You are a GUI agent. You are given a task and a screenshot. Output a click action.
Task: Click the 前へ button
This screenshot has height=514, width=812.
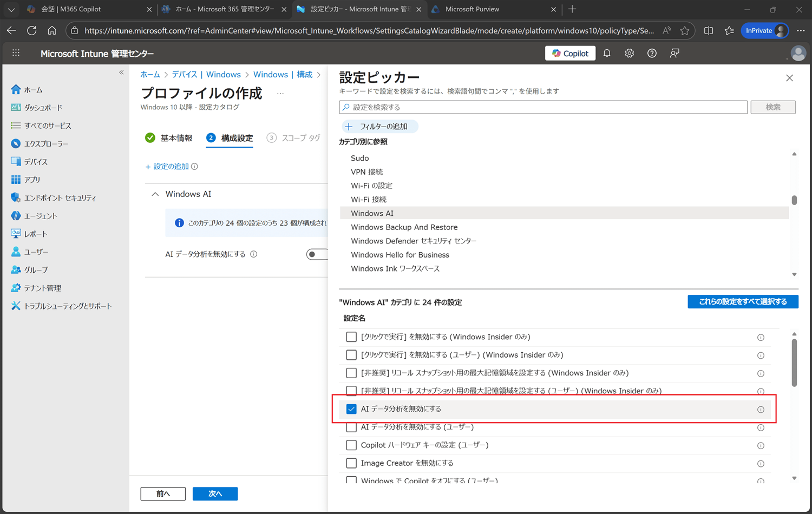(163, 493)
